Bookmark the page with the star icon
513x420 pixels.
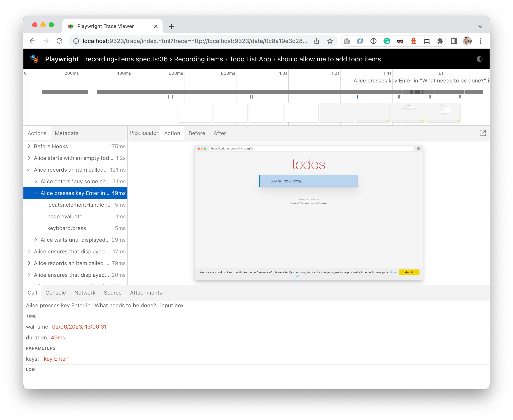tap(330, 41)
